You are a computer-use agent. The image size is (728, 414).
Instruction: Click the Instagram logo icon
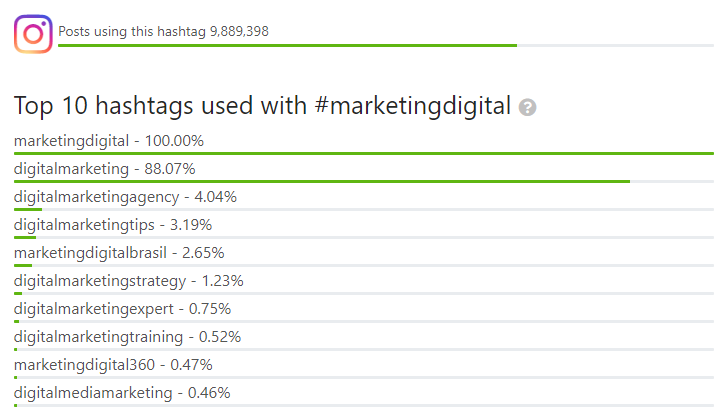[x=33, y=34]
